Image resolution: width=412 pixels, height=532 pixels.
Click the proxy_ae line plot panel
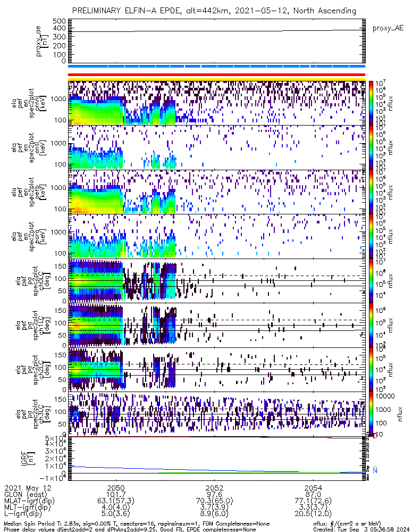tap(217, 41)
